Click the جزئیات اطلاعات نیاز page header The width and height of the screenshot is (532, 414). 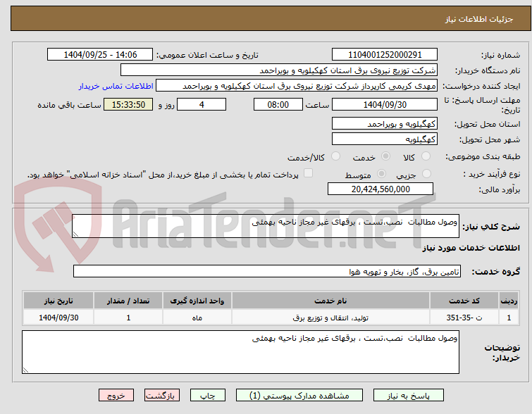479,19
